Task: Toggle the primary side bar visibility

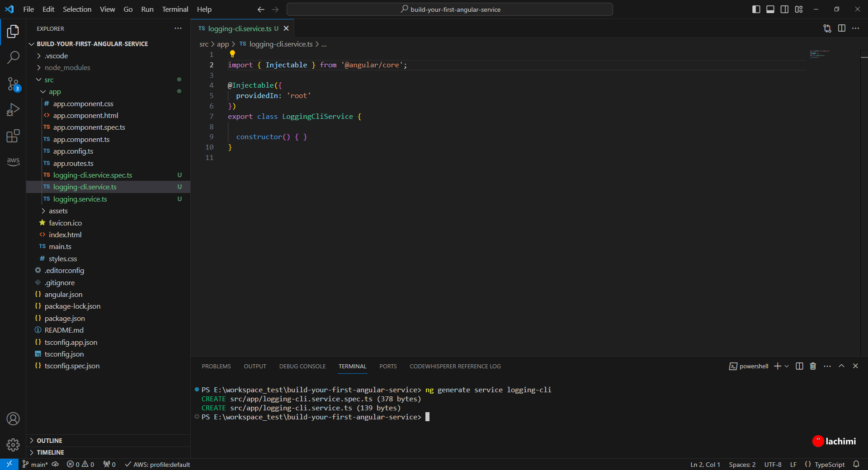Action: (x=756, y=9)
